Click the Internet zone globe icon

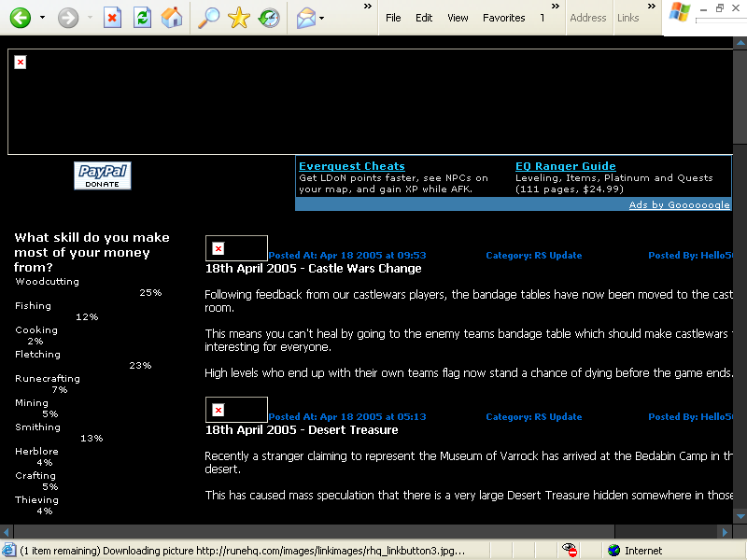(x=614, y=551)
